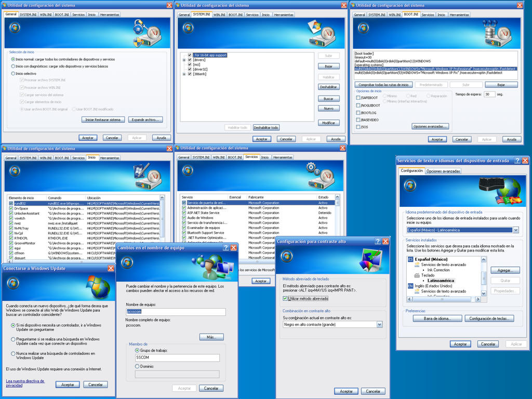Uncheck the DrvSpace startup item checkbox

tap(11, 209)
